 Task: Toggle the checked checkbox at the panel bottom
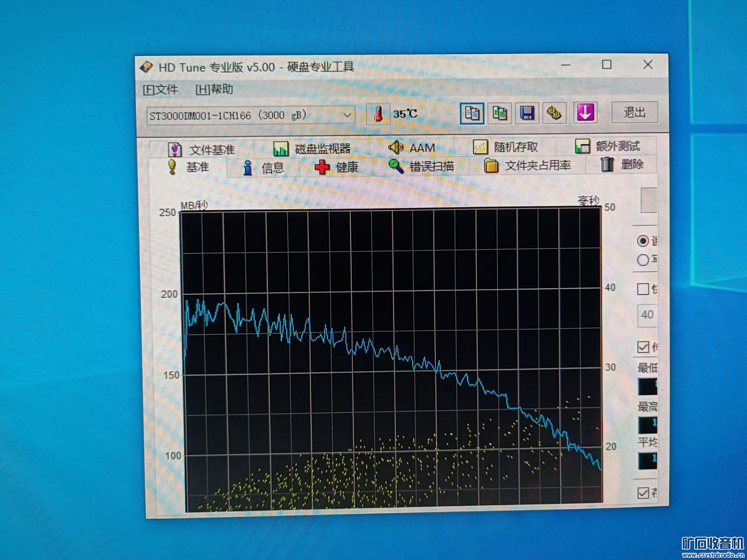[643, 493]
